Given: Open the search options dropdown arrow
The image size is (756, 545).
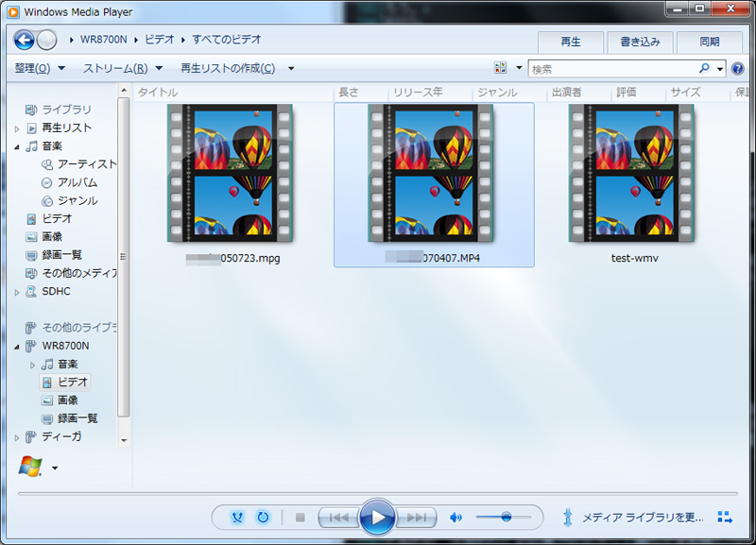Looking at the screenshot, I should [719, 69].
